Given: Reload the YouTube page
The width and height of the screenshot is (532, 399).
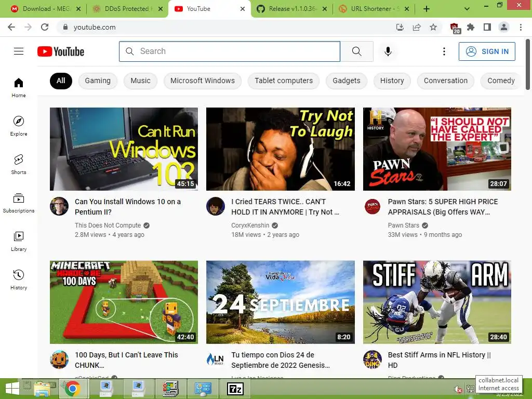Looking at the screenshot, I should tap(45, 27).
